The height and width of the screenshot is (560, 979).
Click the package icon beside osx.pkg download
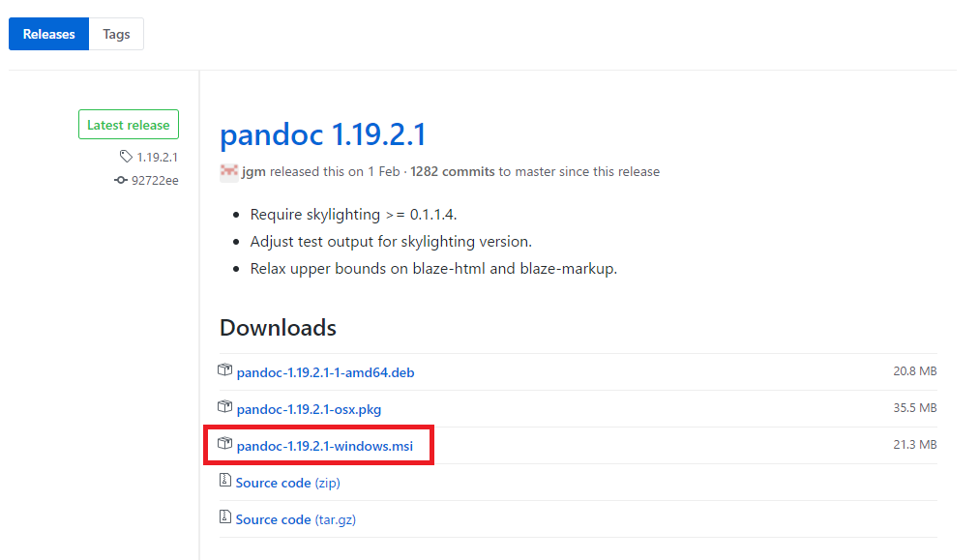coord(224,406)
